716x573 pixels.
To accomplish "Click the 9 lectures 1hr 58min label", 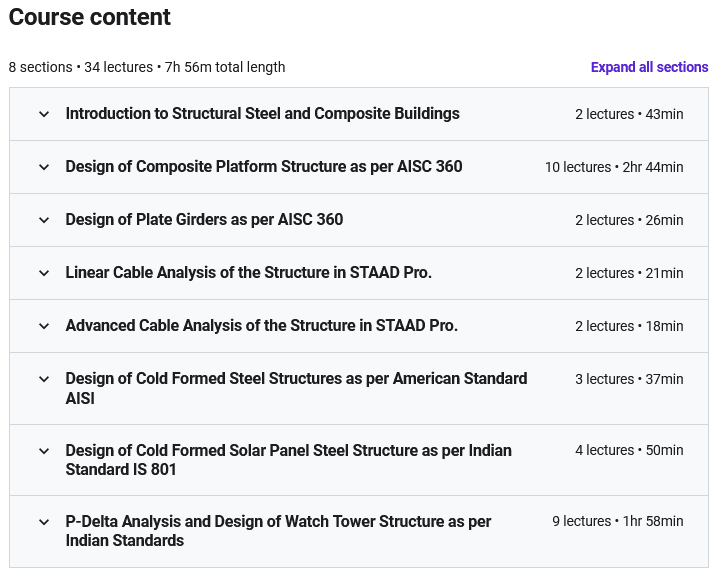I will 617,521.
